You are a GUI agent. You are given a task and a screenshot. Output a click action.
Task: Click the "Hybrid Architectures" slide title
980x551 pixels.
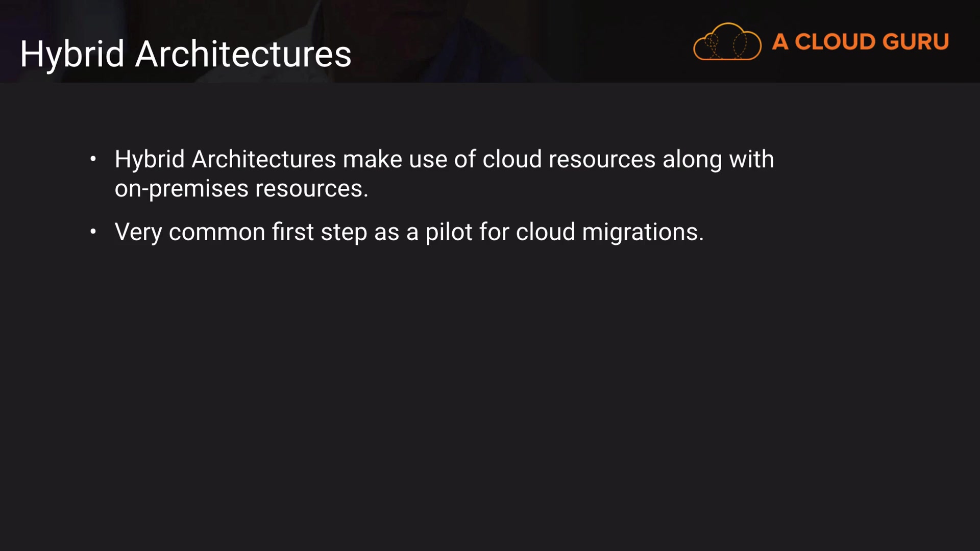[185, 54]
